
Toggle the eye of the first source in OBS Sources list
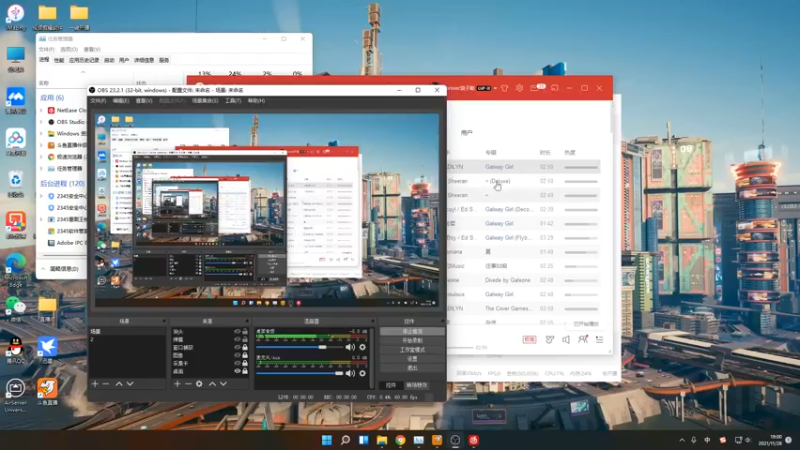tap(237, 332)
